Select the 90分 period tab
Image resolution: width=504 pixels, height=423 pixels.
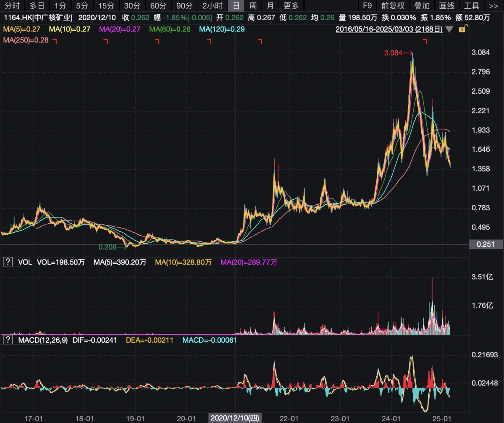(184, 5)
